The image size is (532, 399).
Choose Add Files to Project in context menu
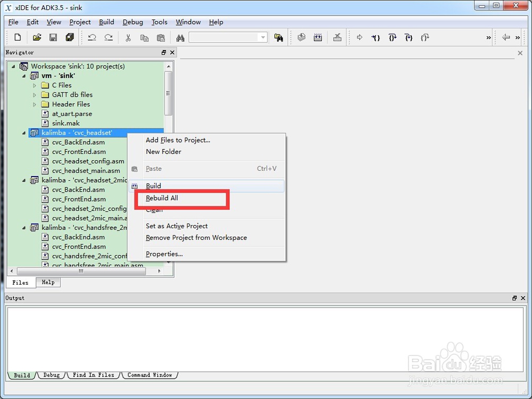click(x=207, y=140)
